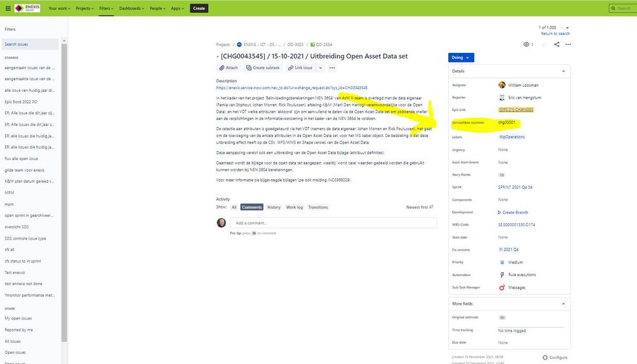Open the Doing status dropdown
This screenshot has width=637, height=364.
coord(461,57)
